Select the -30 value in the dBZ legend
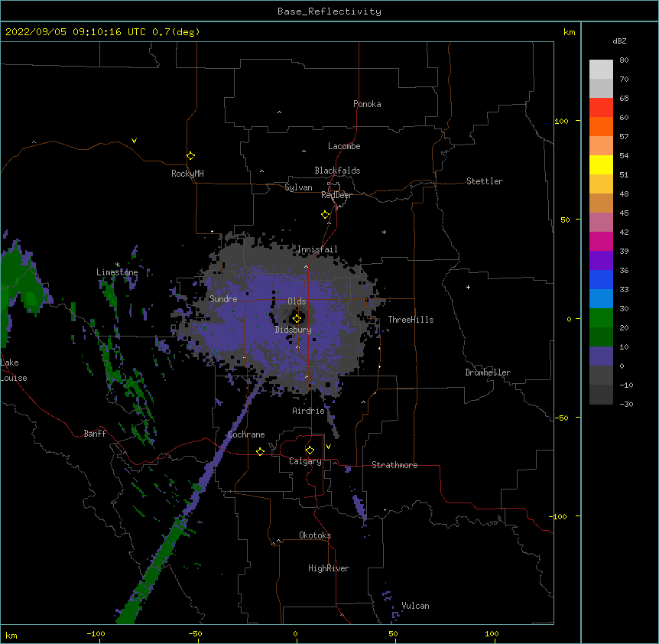This screenshot has height=644, width=659. (626, 404)
